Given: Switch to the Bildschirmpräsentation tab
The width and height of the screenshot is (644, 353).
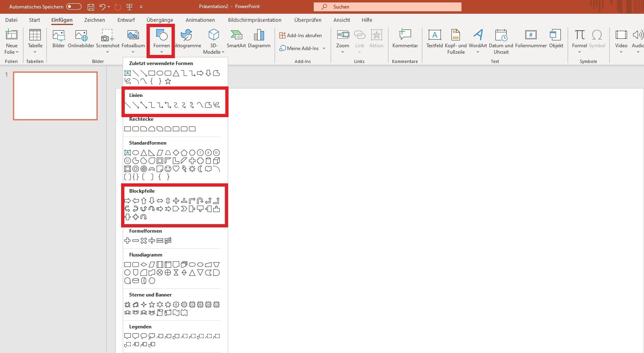Looking at the screenshot, I should [x=255, y=20].
